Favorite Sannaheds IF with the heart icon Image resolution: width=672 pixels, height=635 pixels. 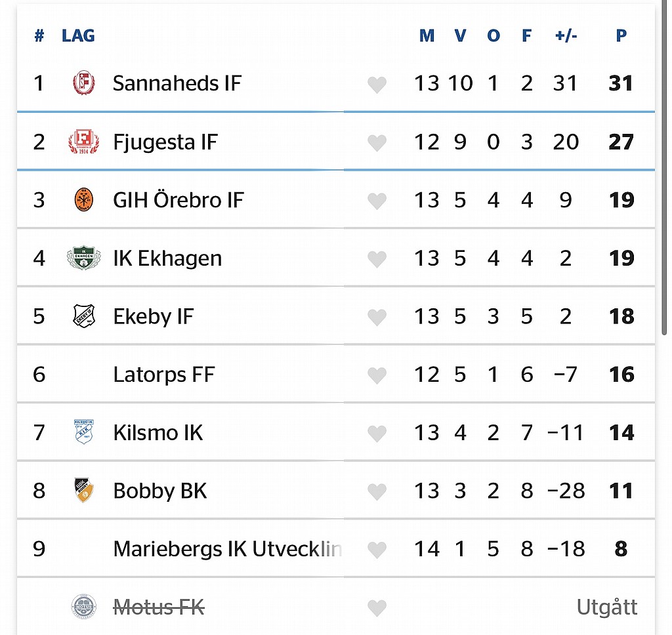click(x=377, y=85)
